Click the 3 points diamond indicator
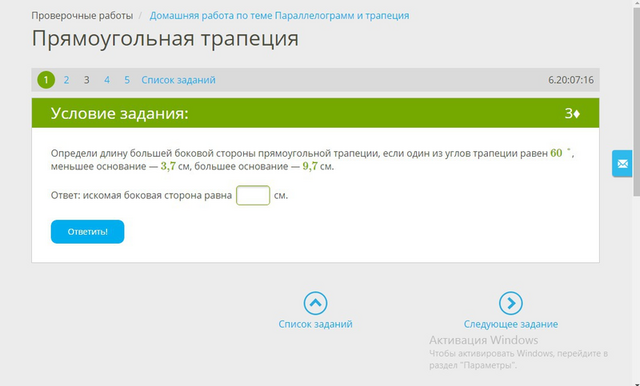640x386 pixels. pyautogui.click(x=572, y=113)
